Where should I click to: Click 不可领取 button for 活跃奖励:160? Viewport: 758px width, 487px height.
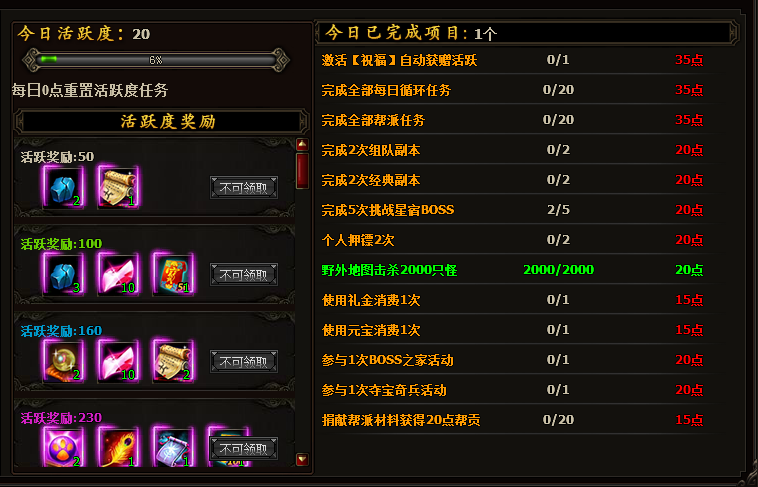(x=244, y=362)
